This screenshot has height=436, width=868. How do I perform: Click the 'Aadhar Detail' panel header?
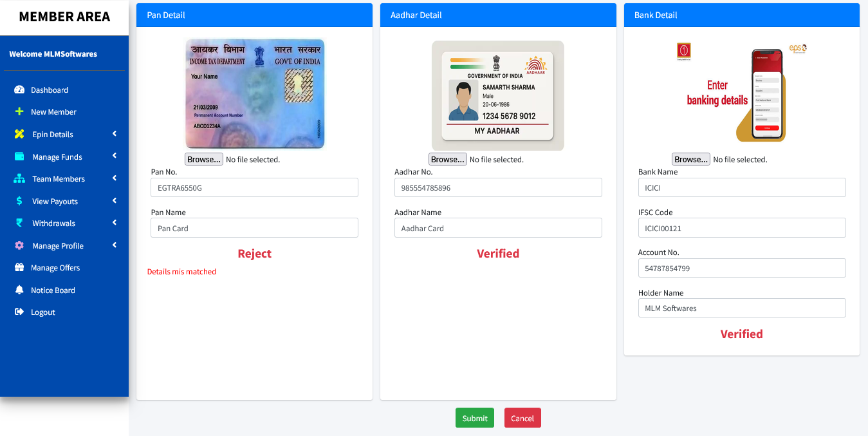pyautogui.click(x=498, y=15)
